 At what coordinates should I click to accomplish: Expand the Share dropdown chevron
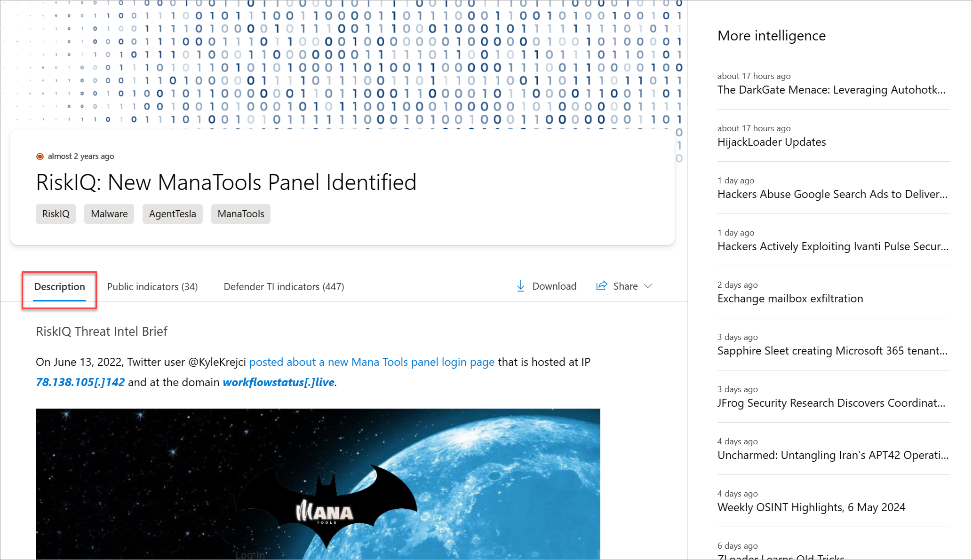[648, 286]
